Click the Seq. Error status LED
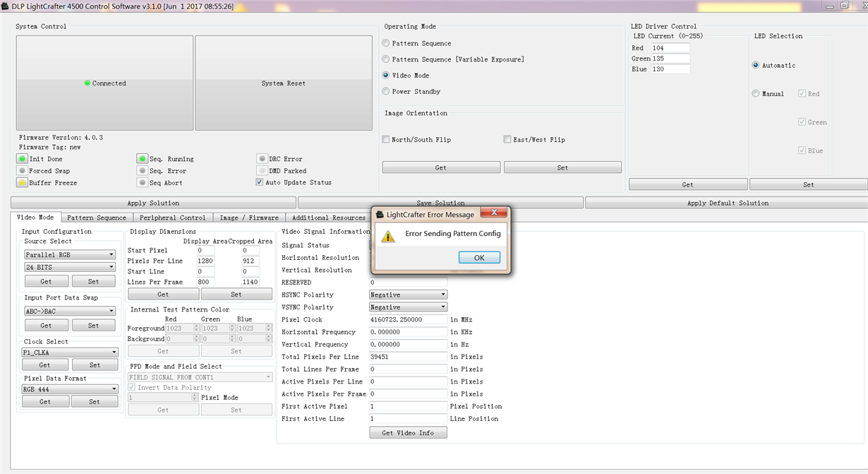This screenshot has width=868, height=474. [x=143, y=171]
